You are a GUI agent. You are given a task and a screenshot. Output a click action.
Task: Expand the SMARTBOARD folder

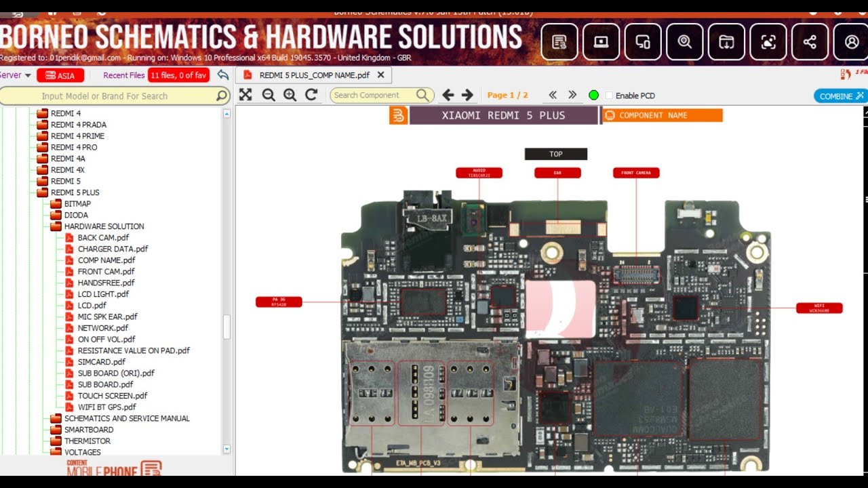56,430
